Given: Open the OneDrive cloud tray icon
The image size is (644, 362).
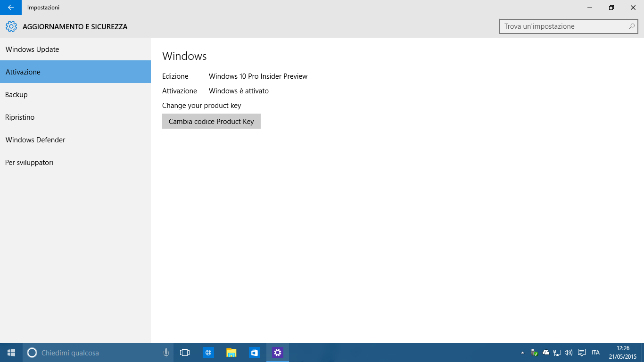Looking at the screenshot, I should coord(546,353).
